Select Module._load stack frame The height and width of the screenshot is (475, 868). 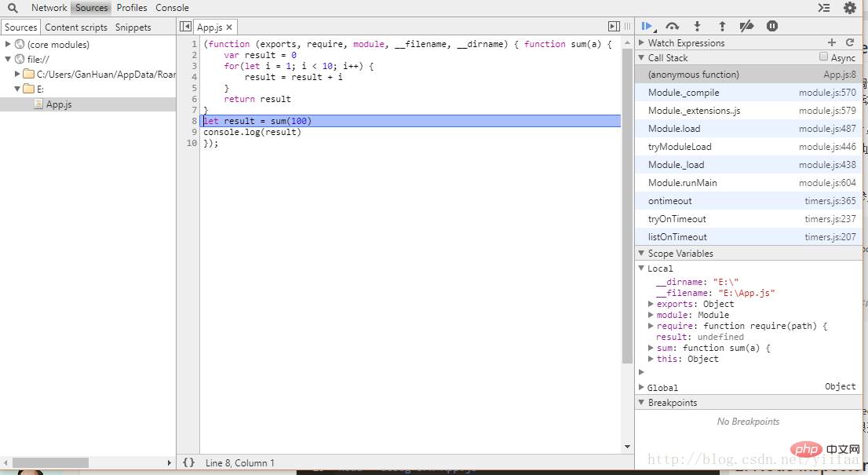(749, 164)
